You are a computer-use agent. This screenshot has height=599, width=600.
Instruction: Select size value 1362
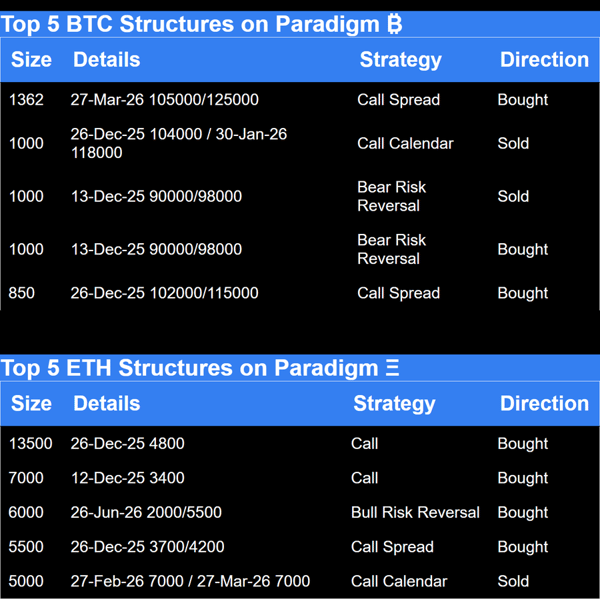[x=26, y=100]
